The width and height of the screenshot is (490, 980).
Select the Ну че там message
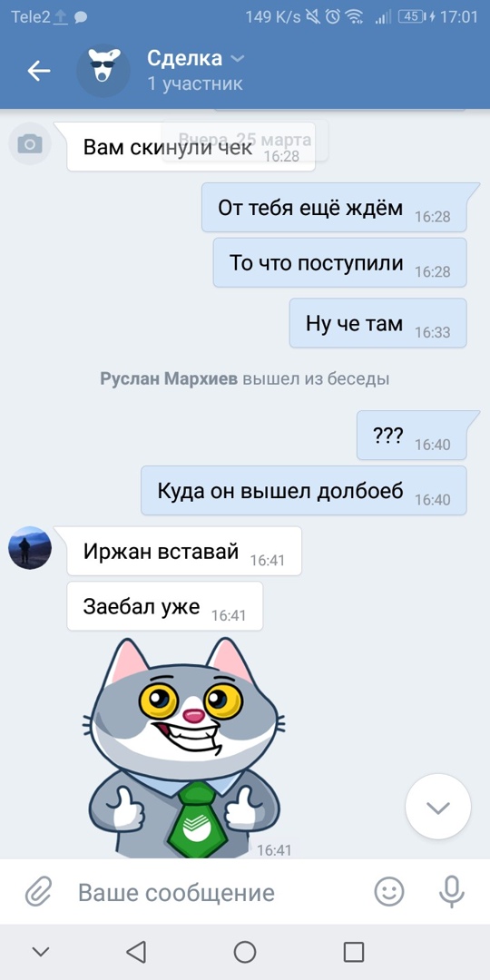pyautogui.click(x=377, y=323)
